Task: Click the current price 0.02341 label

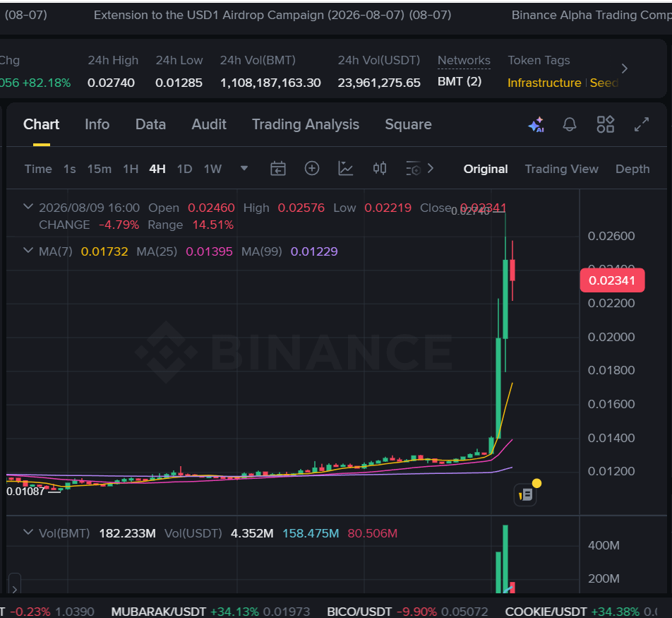Action: click(612, 280)
